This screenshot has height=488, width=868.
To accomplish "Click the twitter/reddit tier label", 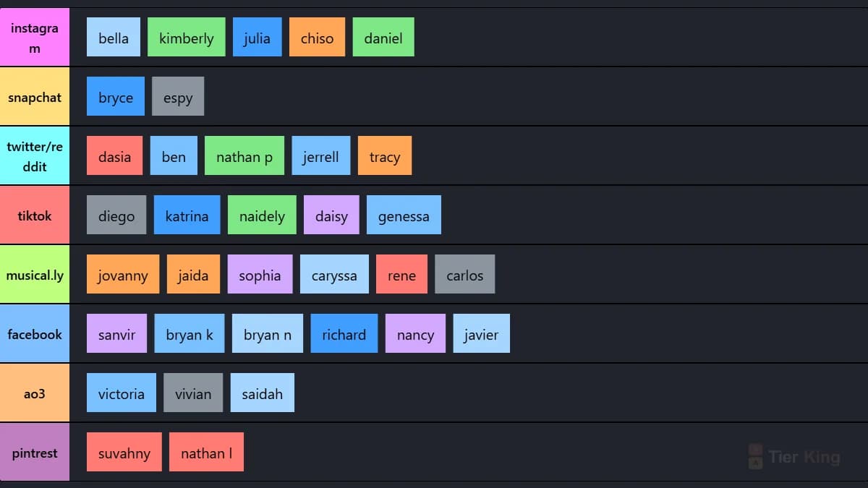I will (x=35, y=156).
